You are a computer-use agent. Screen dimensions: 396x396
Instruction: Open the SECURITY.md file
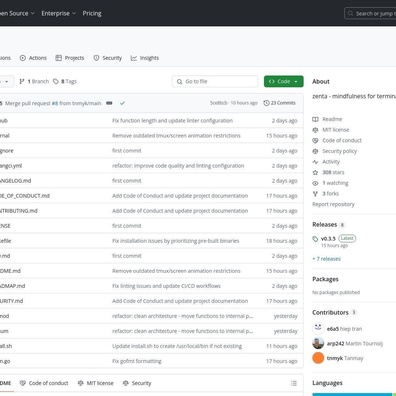tap(11, 301)
